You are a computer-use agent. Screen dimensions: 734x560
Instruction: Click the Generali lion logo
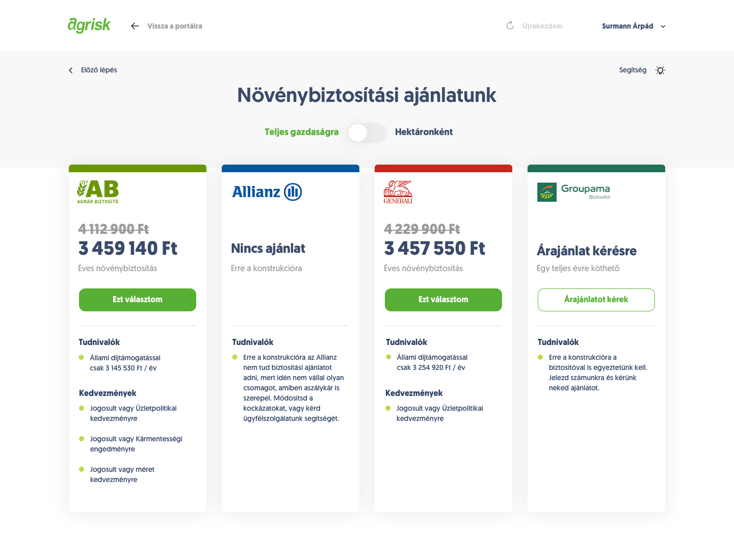tap(398, 192)
